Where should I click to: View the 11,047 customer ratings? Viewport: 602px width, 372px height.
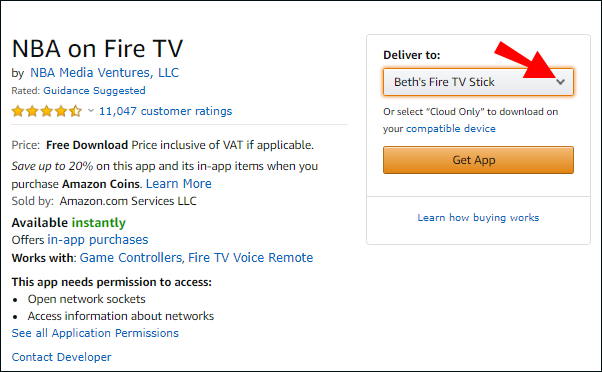point(165,111)
